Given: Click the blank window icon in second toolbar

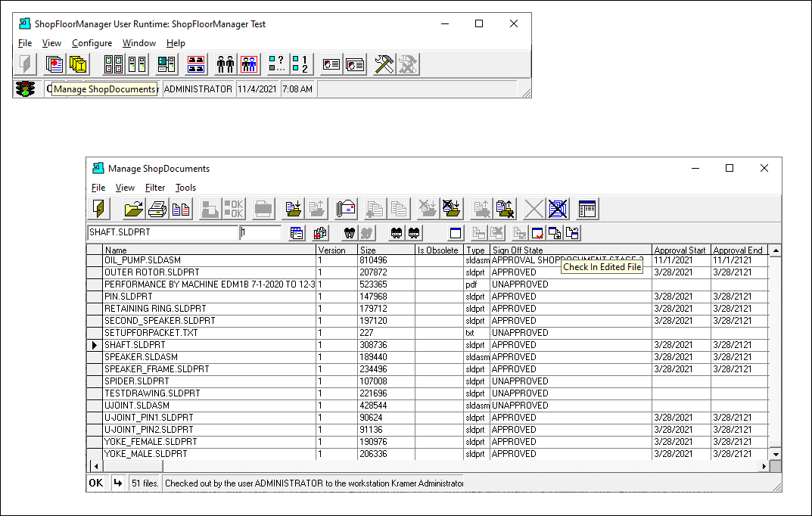Looking at the screenshot, I should point(456,233).
